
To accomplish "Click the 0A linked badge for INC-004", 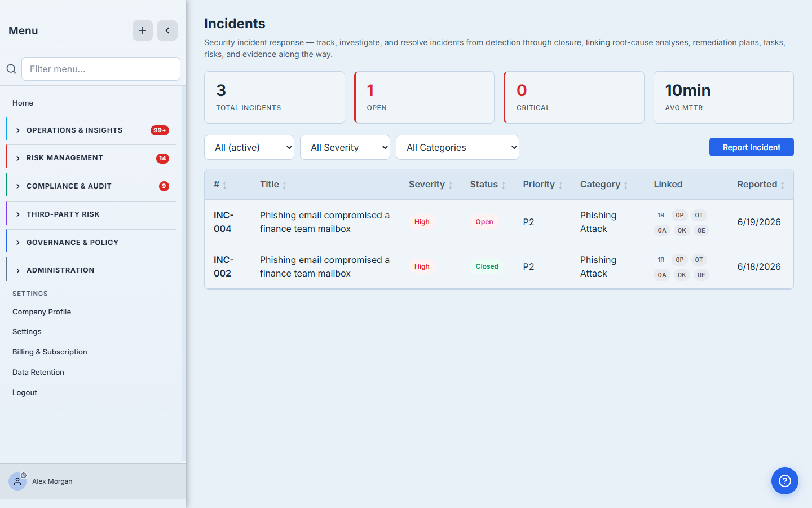I will pyautogui.click(x=662, y=230).
